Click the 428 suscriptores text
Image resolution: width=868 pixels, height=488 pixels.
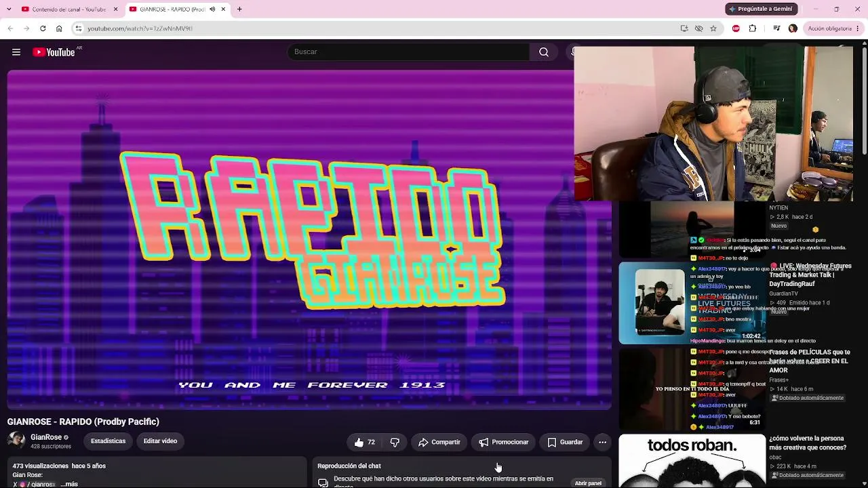[51, 447]
